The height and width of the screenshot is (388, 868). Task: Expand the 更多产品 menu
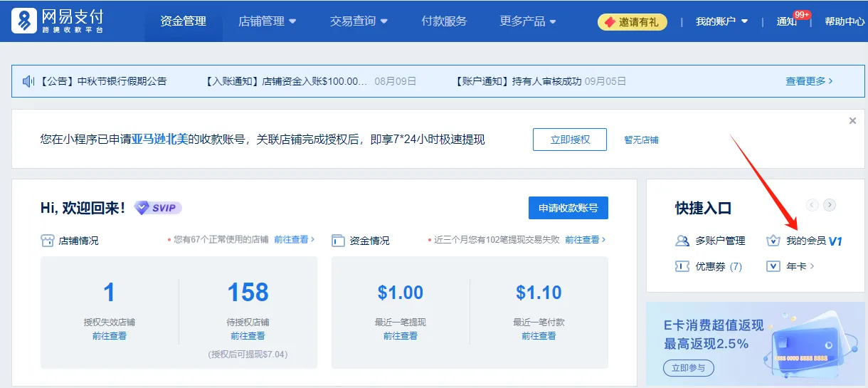point(528,21)
